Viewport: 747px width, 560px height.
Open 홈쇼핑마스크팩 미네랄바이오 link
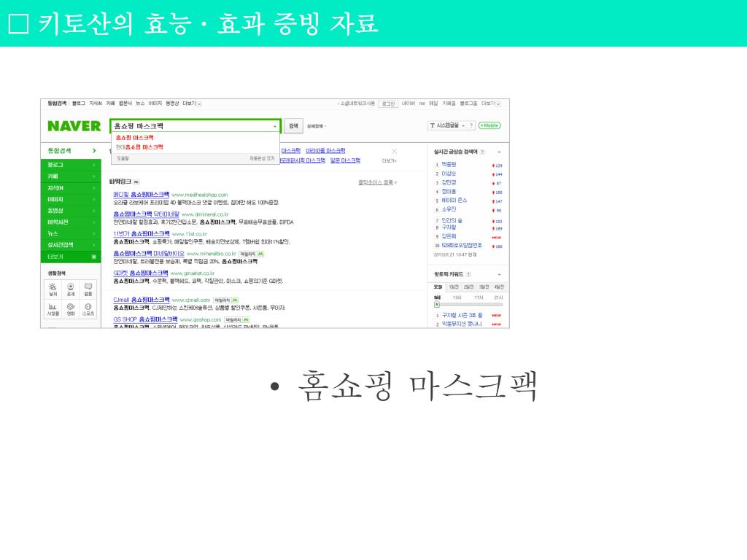click(x=149, y=254)
